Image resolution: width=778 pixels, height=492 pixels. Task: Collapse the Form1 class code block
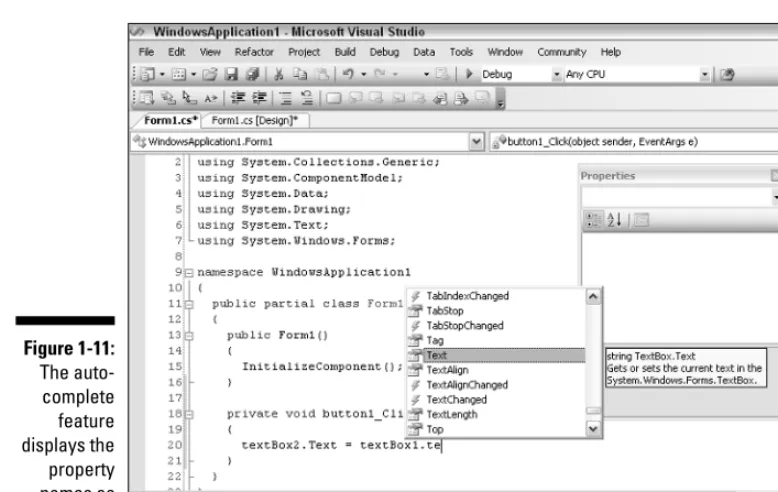[x=189, y=304]
